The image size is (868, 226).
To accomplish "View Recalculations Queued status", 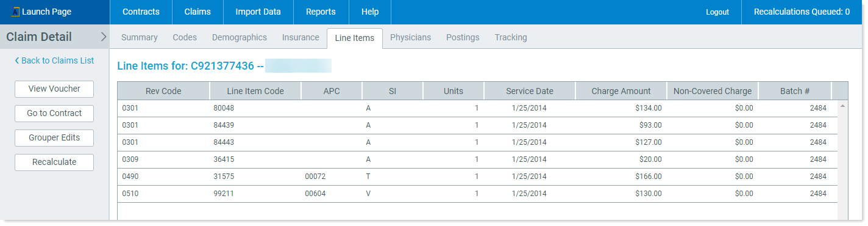I will [x=802, y=12].
